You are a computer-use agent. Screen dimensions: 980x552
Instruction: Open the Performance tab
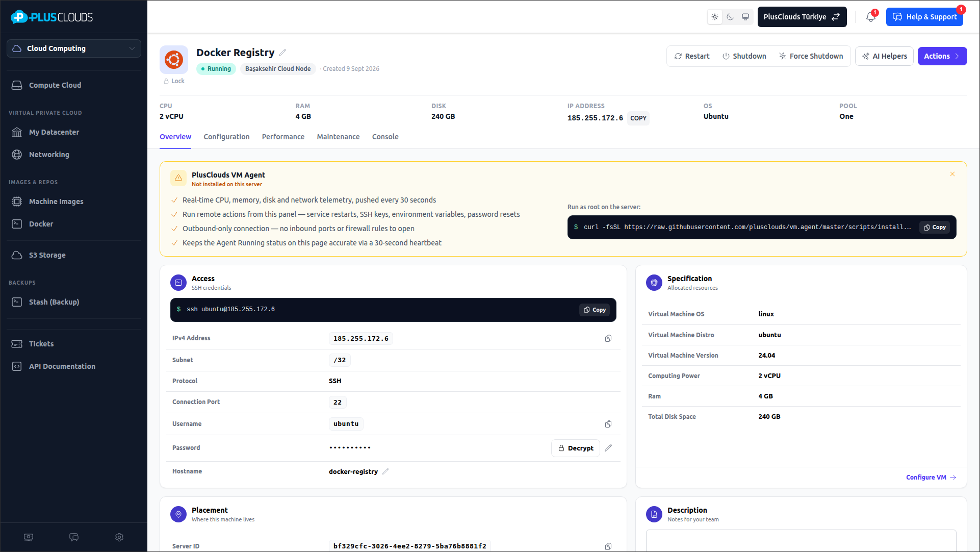(x=283, y=137)
